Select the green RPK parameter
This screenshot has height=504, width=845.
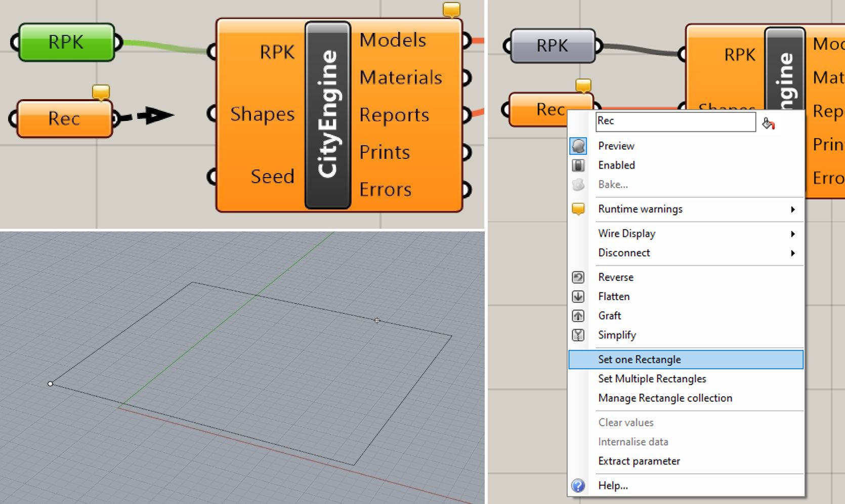[66, 42]
